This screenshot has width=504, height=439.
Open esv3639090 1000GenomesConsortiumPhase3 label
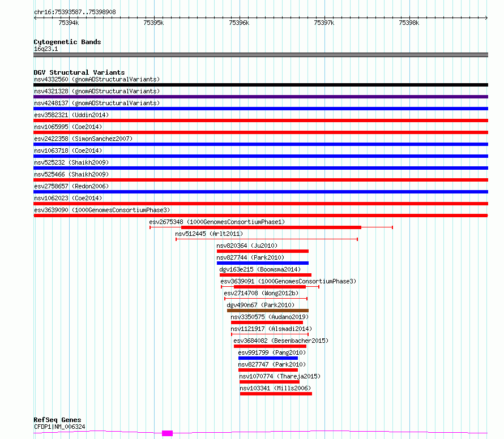click(102, 210)
